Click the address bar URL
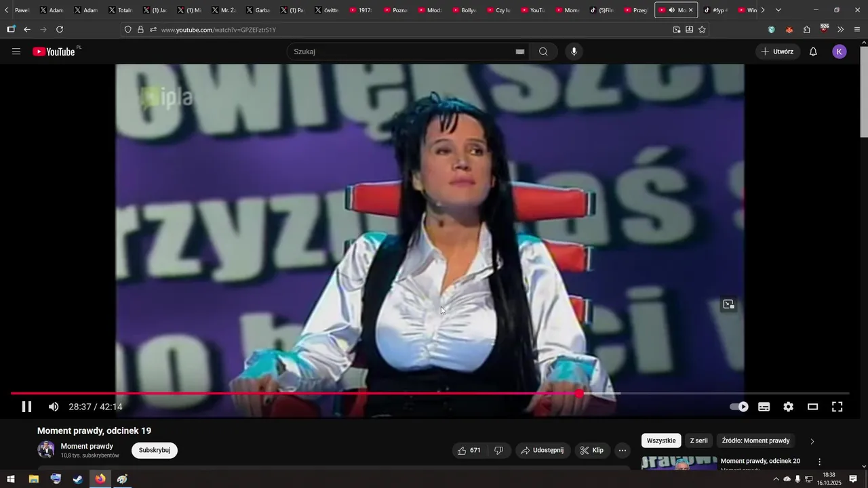 pos(218,30)
